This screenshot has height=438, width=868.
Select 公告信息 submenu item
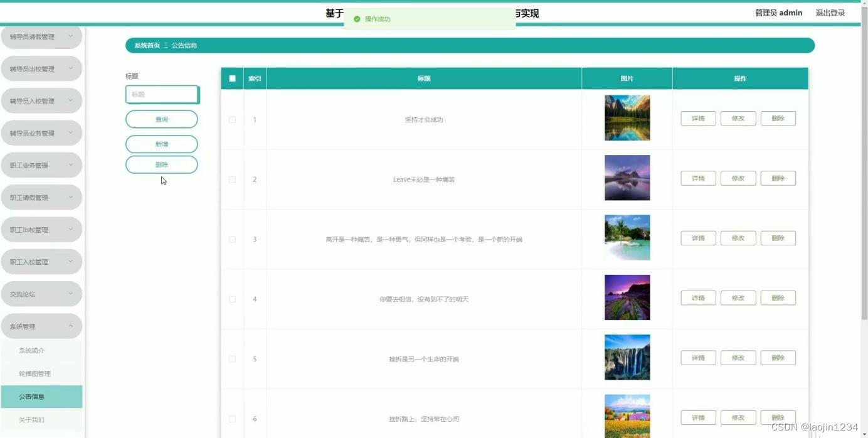click(41, 397)
